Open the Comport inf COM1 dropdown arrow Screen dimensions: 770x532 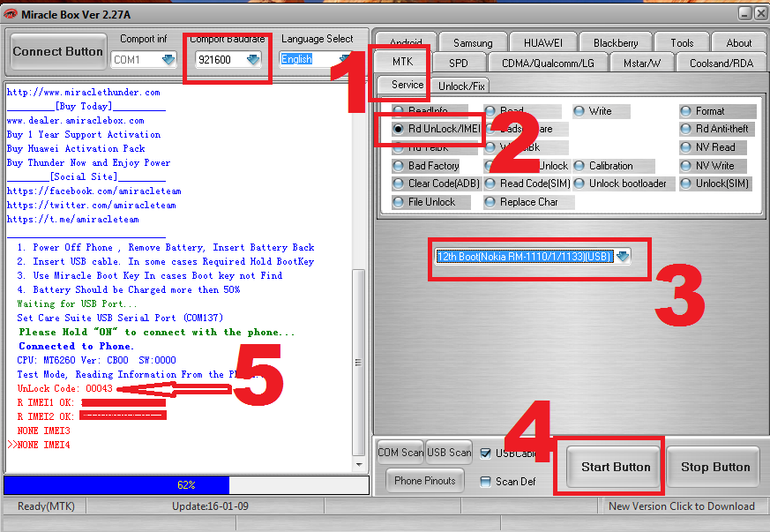click(168, 60)
